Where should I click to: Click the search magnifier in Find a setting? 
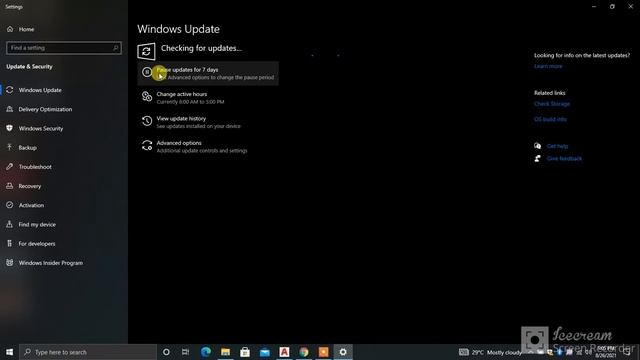(116, 48)
